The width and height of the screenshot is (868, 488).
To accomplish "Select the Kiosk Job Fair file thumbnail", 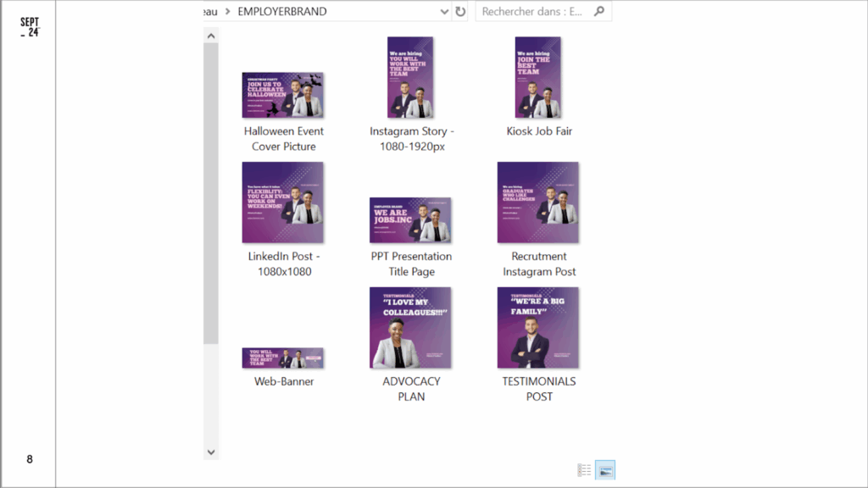I will pos(538,77).
